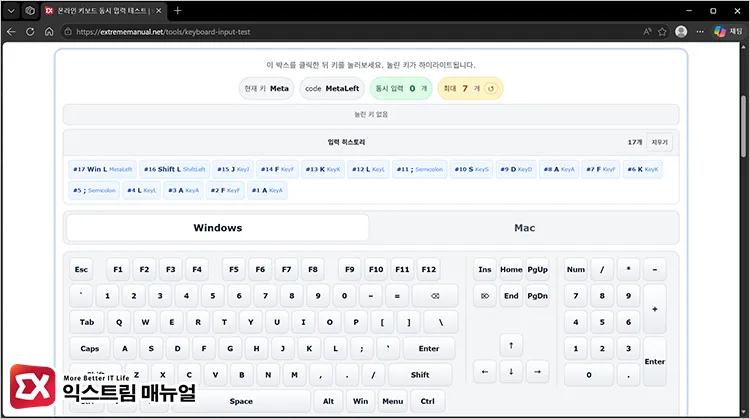Open the browser profile avatar

click(x=681, y=32)
